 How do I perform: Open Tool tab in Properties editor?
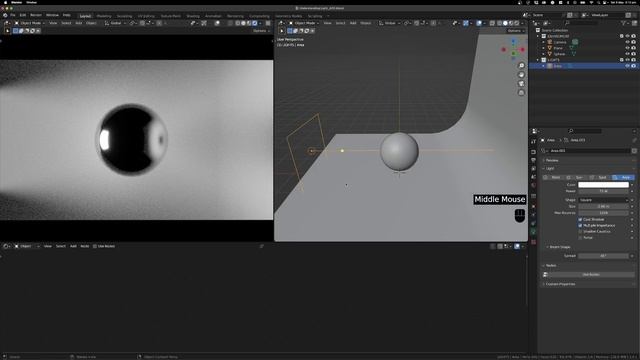(x=533, y=142)
